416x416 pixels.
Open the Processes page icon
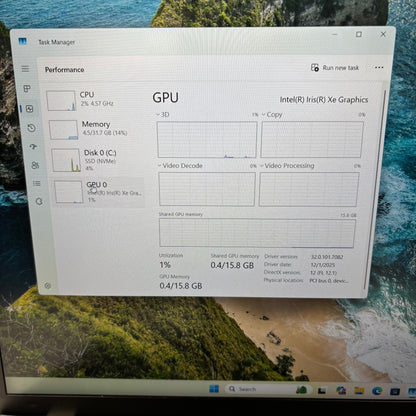click(x=27, y=89)
